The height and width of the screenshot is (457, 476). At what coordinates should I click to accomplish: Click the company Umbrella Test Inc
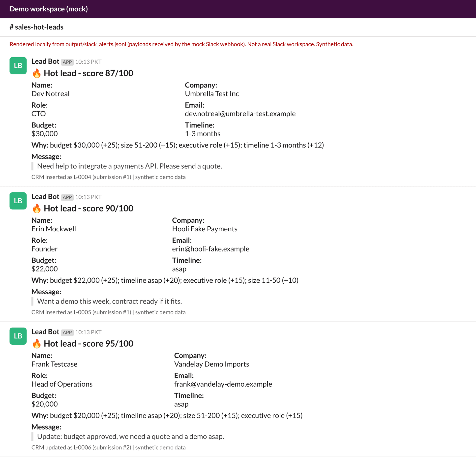point(212,93)
